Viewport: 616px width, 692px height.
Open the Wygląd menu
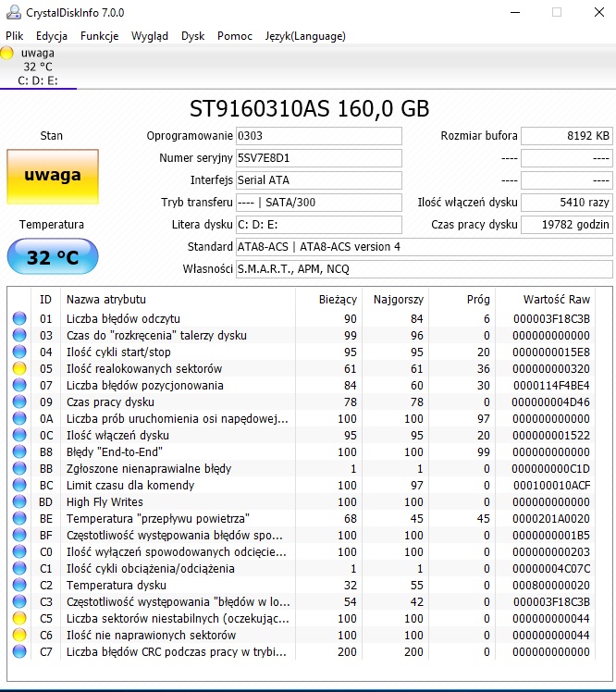[x=150, y=36]
